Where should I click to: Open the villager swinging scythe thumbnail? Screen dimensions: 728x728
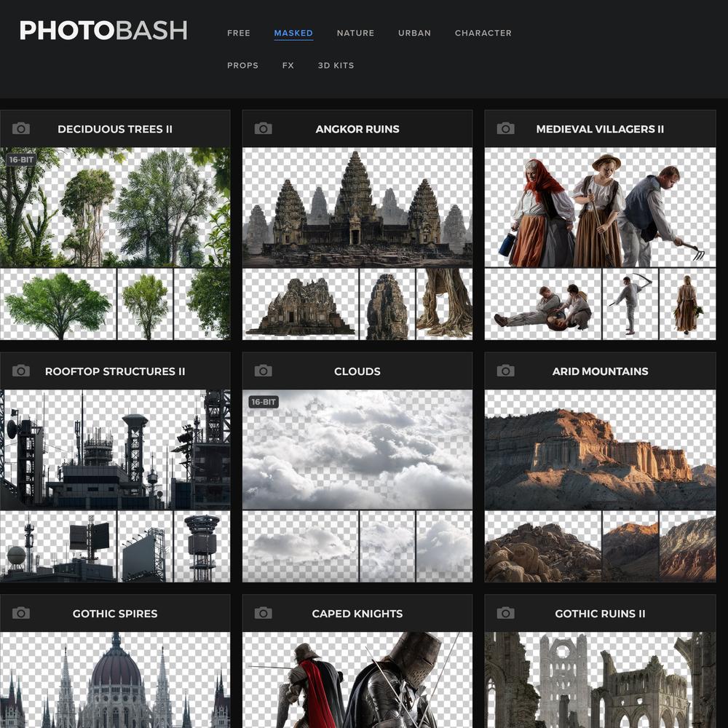click(x=630, y=304)
